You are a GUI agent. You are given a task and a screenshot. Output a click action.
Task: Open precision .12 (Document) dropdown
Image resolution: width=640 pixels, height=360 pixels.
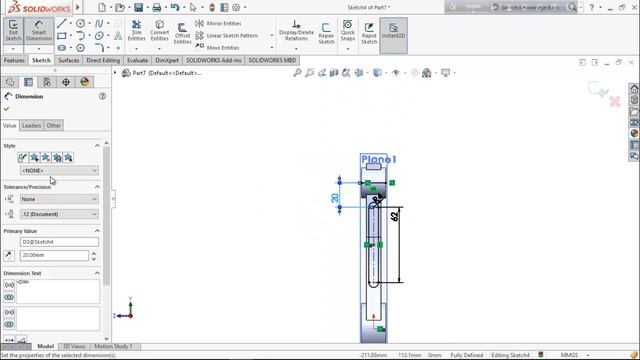(59, 214)
